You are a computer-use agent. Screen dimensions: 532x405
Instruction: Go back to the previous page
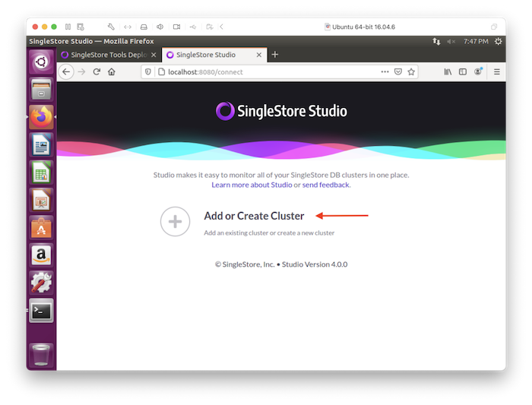coord(66,72)
